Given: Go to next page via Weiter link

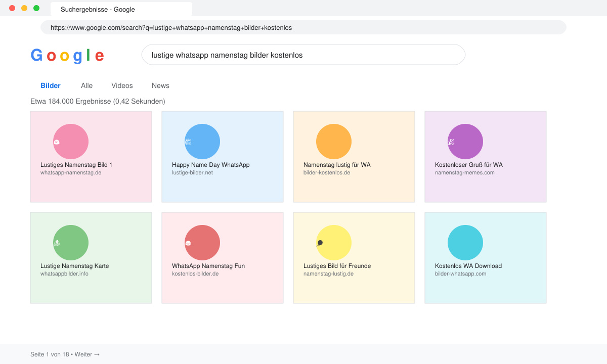Looking at the screenshot, I should coord(88,354).
